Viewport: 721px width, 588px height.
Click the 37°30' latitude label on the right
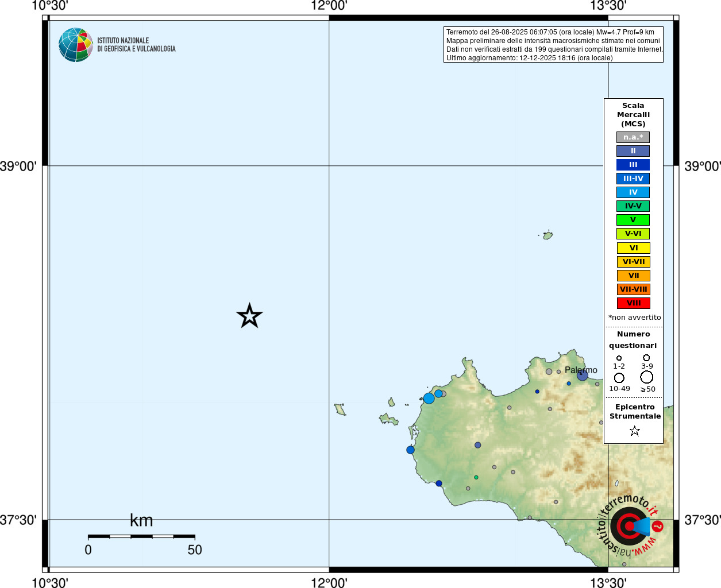(703, 520)
